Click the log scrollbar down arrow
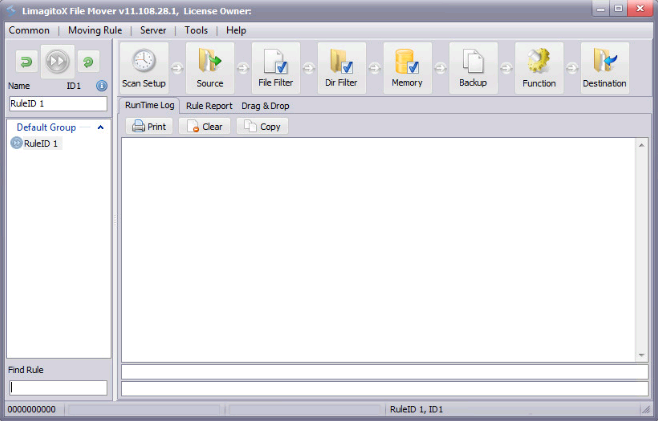The height and width of the screenshot is (421, 658). pos(641,355)
